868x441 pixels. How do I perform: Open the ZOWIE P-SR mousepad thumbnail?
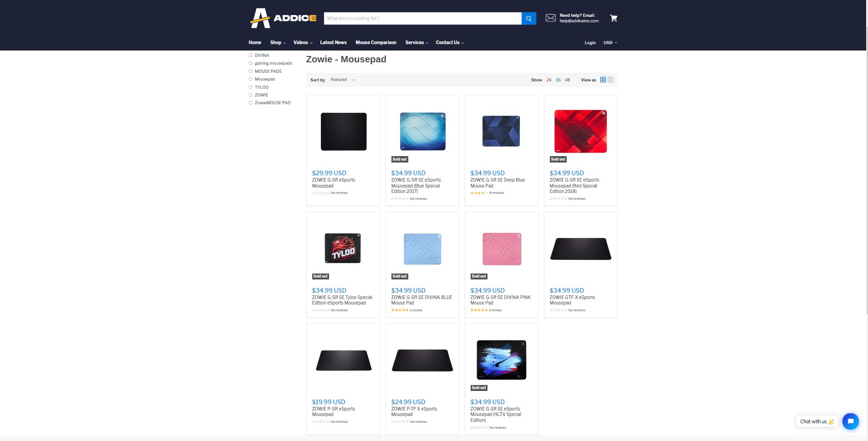(x=344, y=360)
